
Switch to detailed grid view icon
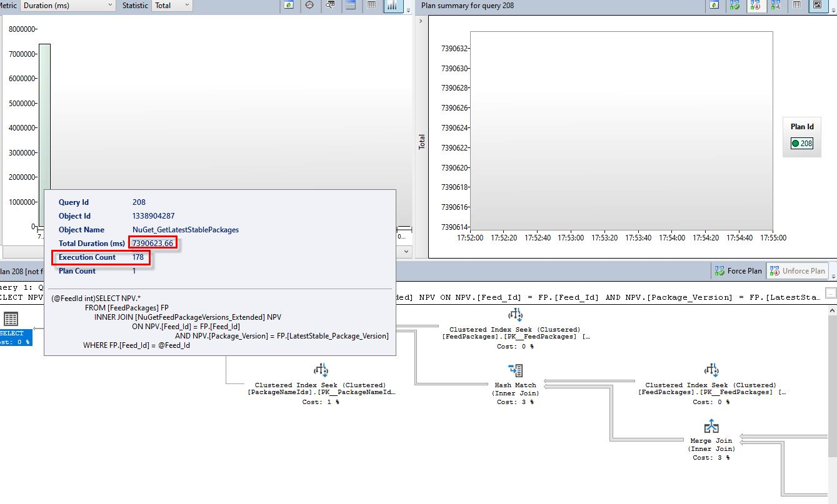pyautogui.click(x=351, y=5)
